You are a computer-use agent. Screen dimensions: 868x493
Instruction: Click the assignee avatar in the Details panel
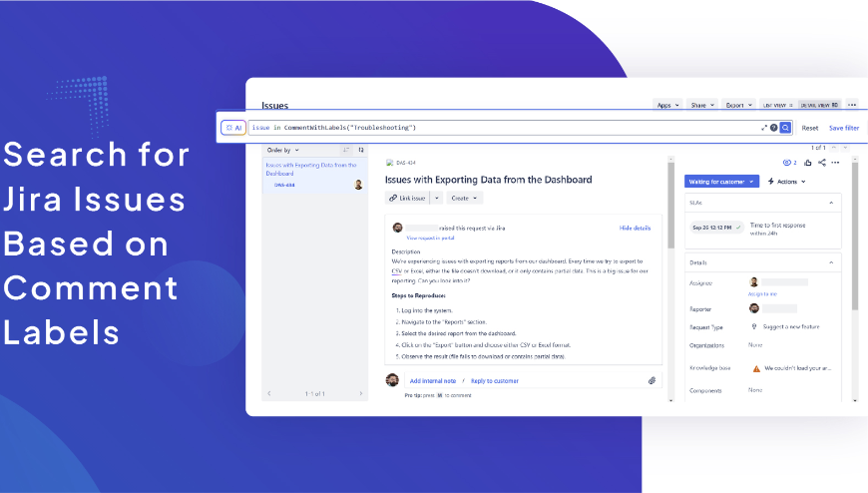(x=753, y=282)
